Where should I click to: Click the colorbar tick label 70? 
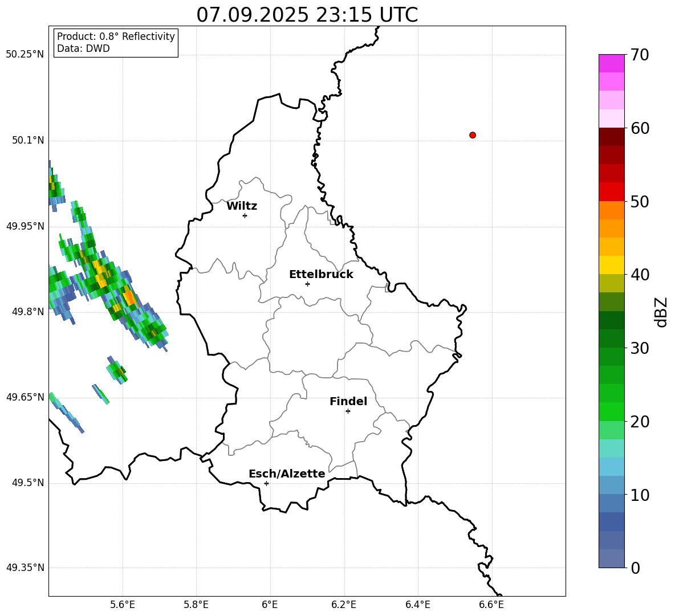coord(640,55)
